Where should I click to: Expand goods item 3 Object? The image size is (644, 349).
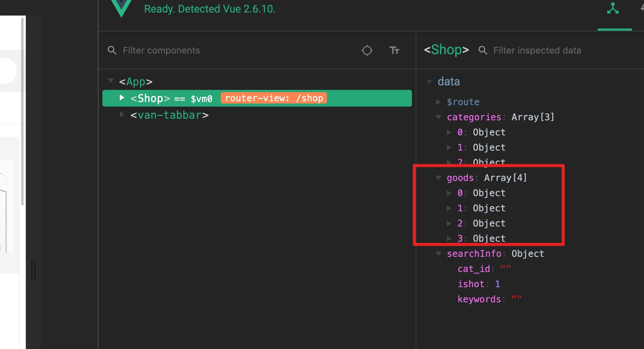449,238
